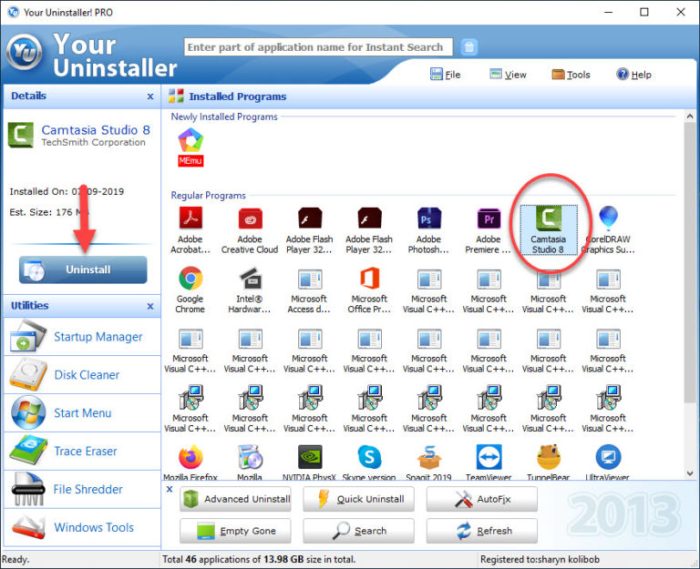Open Start Menu utility
This screenshot has height=569, width=700.
click(x=82, y=413)
